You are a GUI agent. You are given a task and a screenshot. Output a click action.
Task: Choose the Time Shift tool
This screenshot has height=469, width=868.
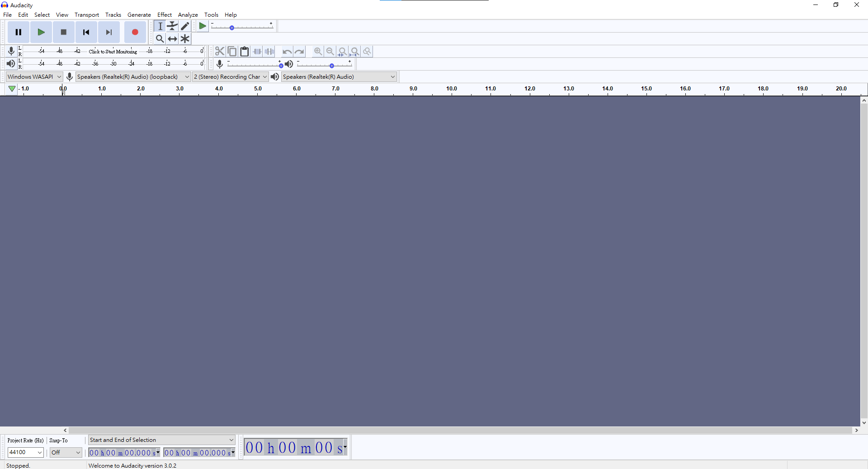(x=172, y=39)
